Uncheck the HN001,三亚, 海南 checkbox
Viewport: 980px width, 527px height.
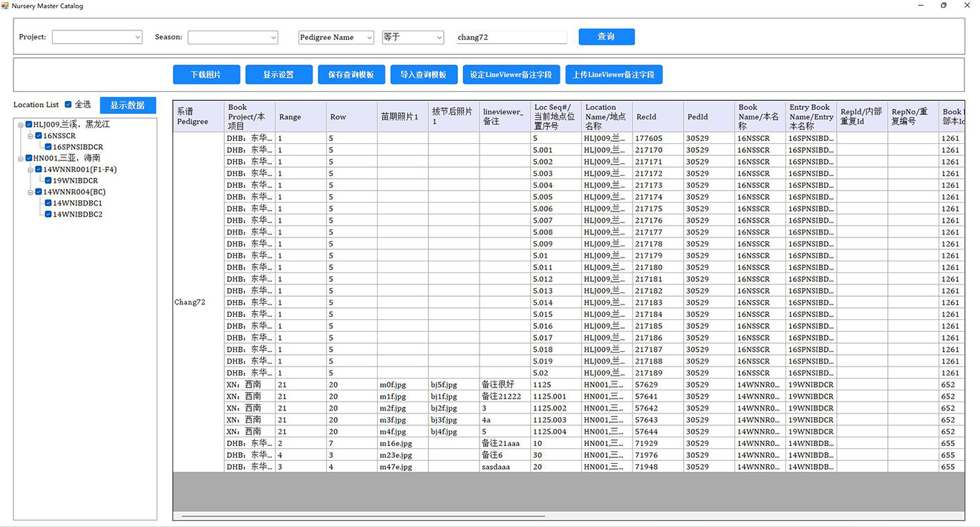(x=29, y=158)
